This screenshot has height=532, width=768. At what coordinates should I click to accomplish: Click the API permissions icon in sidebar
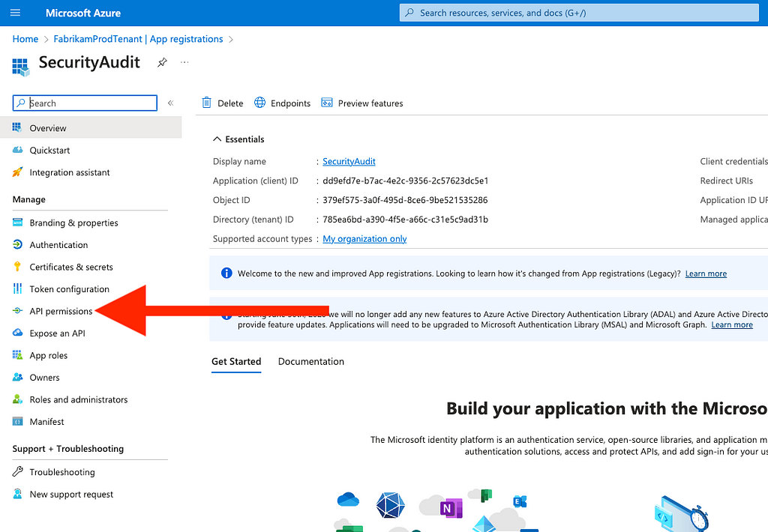[17, 310]
